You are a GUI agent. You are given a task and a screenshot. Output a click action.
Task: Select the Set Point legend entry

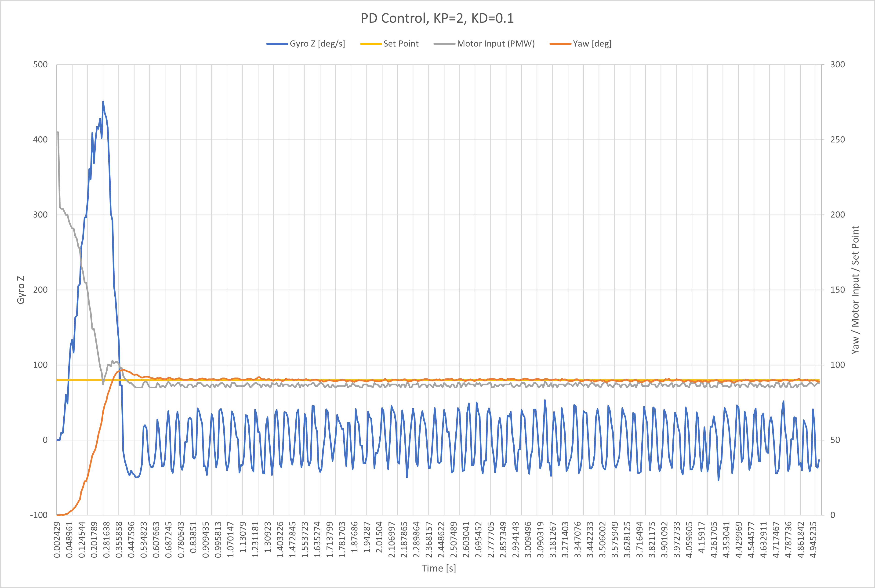(389, 44)
